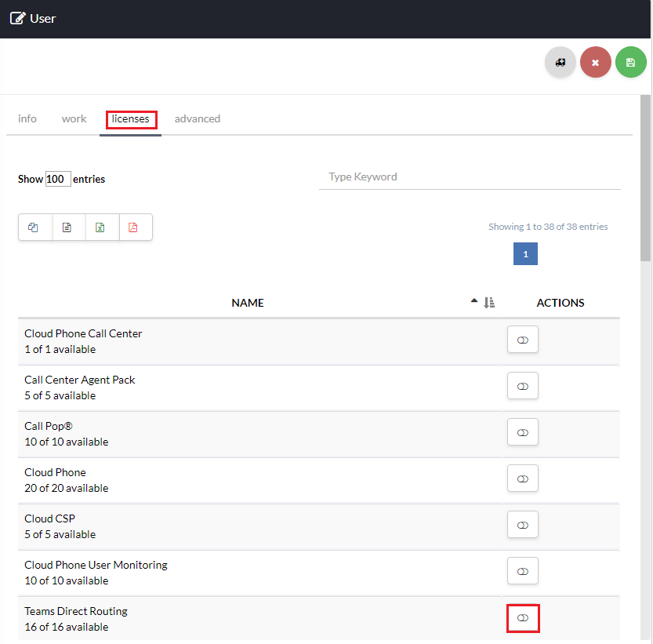Screen dimensions: 653x644
Task: Export licenses as CSV file
Action: coord(67,227)
